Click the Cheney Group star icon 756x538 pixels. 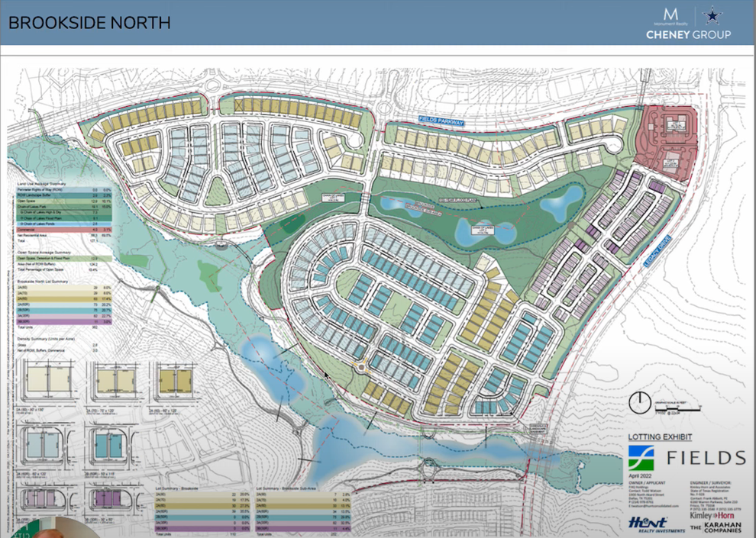(x=712, y=17)
